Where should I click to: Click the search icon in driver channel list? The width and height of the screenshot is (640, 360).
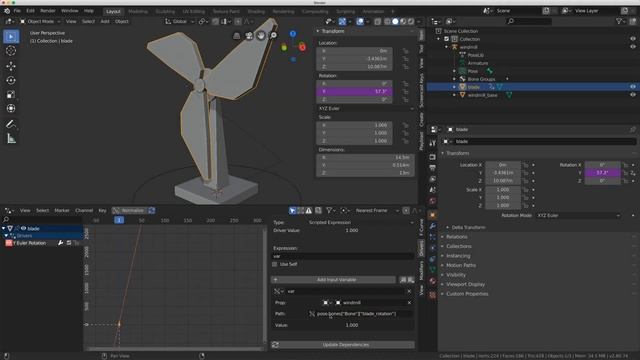click(x=6, y=220)
